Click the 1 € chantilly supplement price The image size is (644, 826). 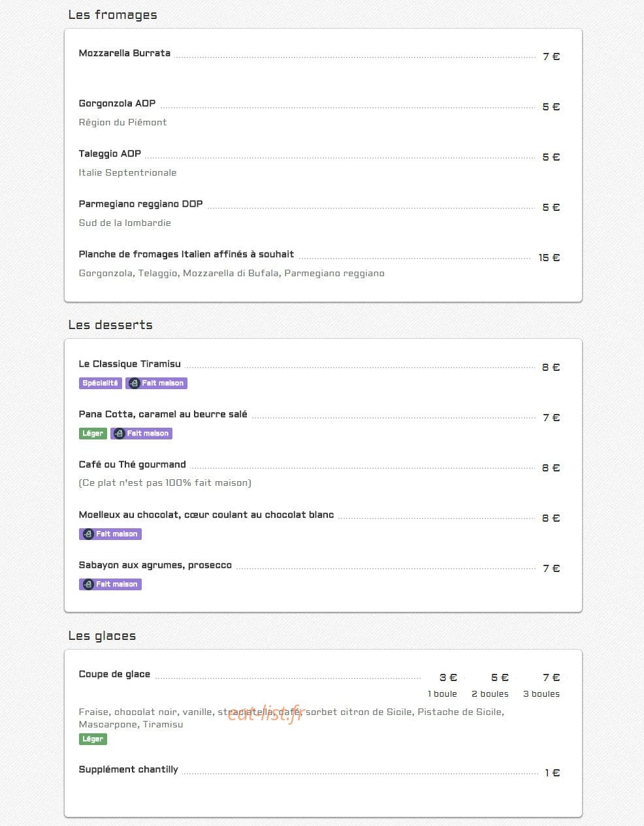553,773
